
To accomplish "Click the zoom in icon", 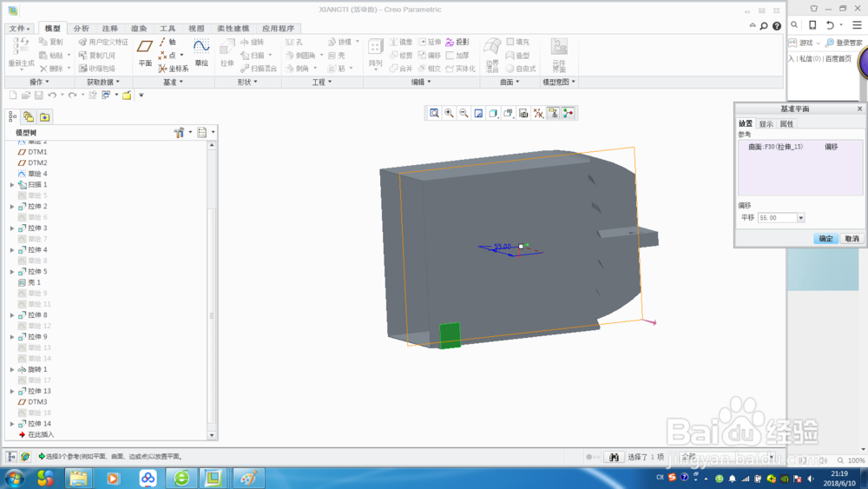I will click(450, 114).
